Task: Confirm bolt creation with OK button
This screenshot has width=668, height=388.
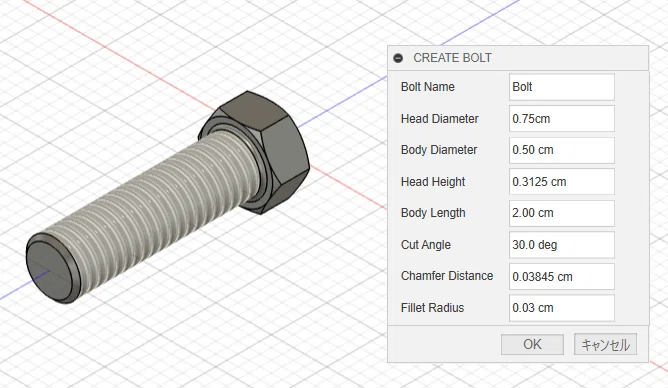Action: 532,344
